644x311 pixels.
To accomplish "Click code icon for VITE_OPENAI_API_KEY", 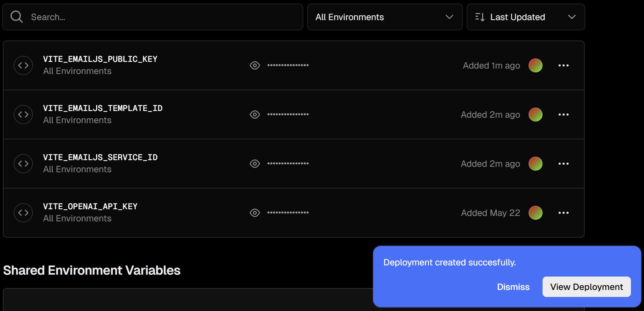I will [23, 213].
